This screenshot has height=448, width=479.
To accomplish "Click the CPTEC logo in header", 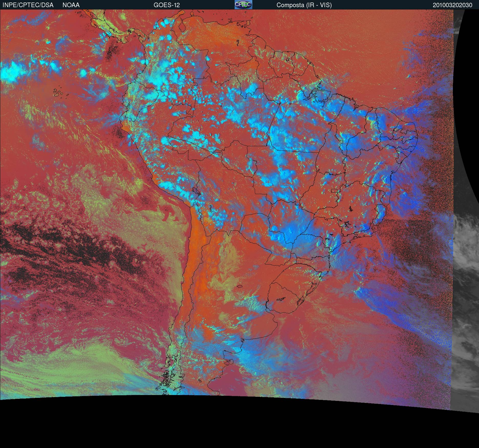I will point(243,5).
